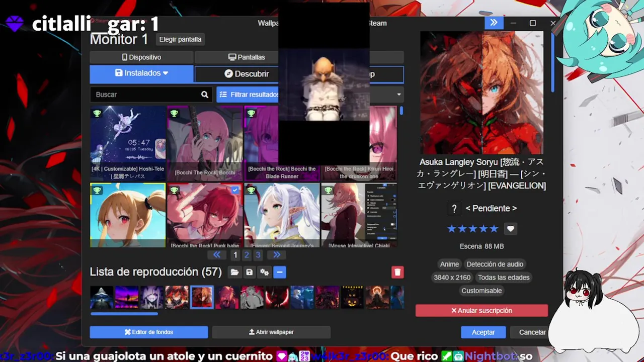Screen dimensions: 644x362
Task: Switch to the Pantallas tab
Action: pyautogui.click(x=247, y=57)
